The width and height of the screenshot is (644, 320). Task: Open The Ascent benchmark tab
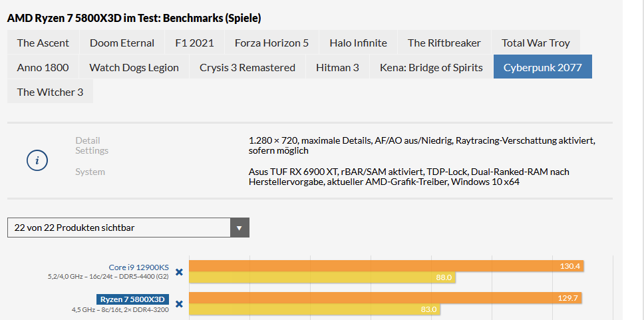43,43
